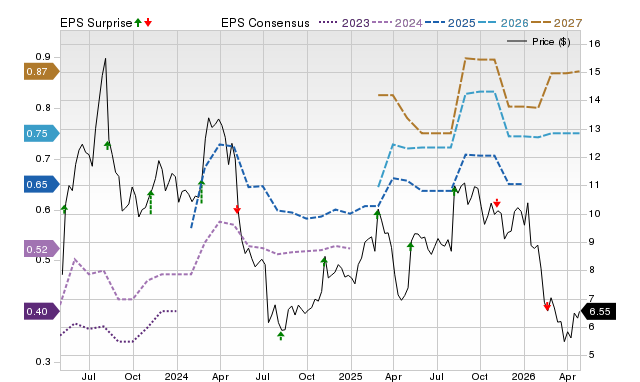The height and width of the screenshot is (382, 640).
Task: Click the 0.9 label on the left axis
Action: coord(42,57)
